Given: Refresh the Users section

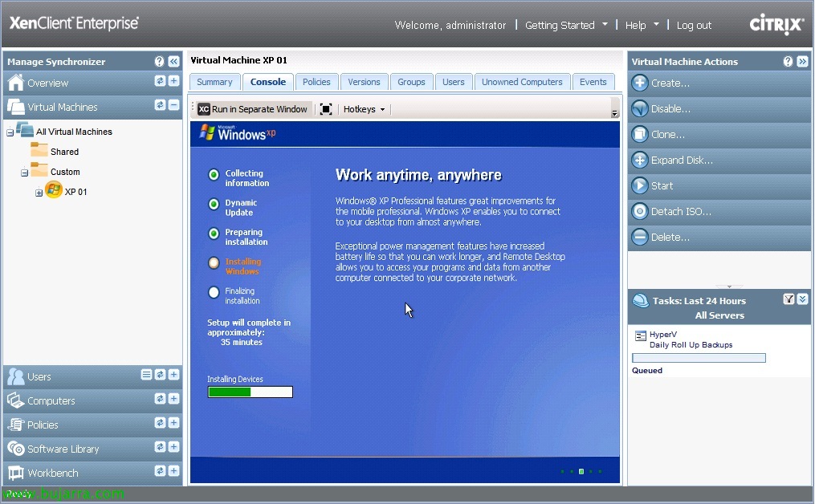Looking at the screenshot, I should pyautogui.click(x=160, y=375).
